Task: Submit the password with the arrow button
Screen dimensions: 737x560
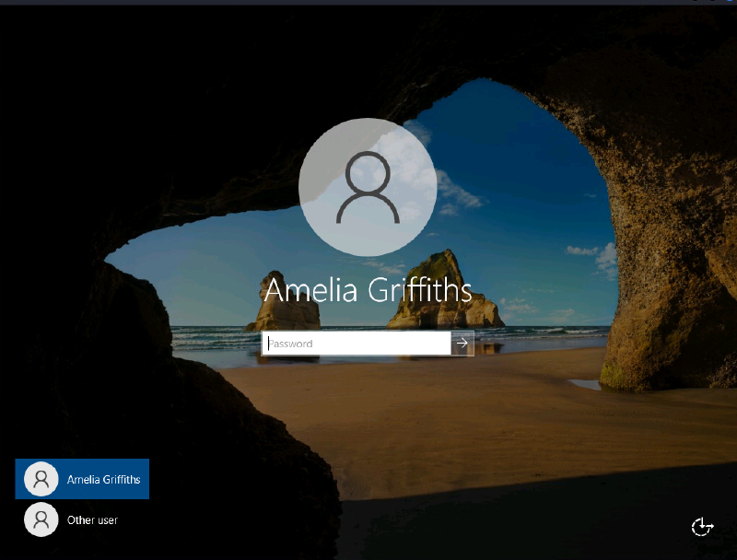Action: [462, 344]
